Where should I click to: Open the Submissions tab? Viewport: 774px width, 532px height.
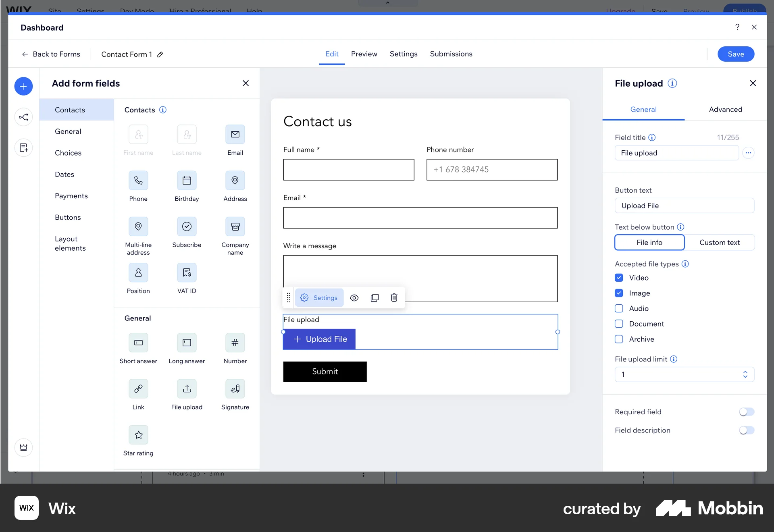click(451, 54)
